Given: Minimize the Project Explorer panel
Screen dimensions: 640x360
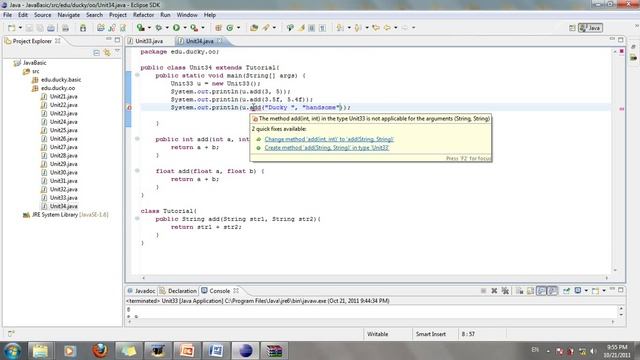Looking at the screenshot, I should click(x=109, y=40).
